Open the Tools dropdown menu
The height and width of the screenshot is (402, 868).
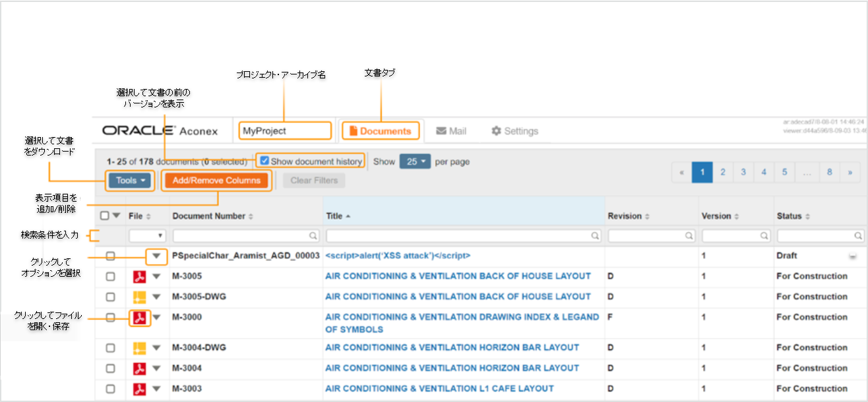(131, 181)
